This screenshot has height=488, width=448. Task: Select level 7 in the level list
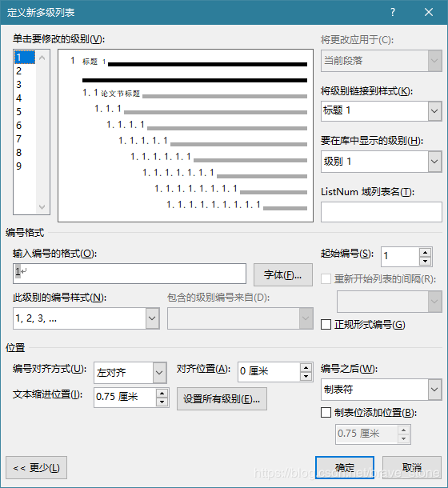(x=25, y=139)
